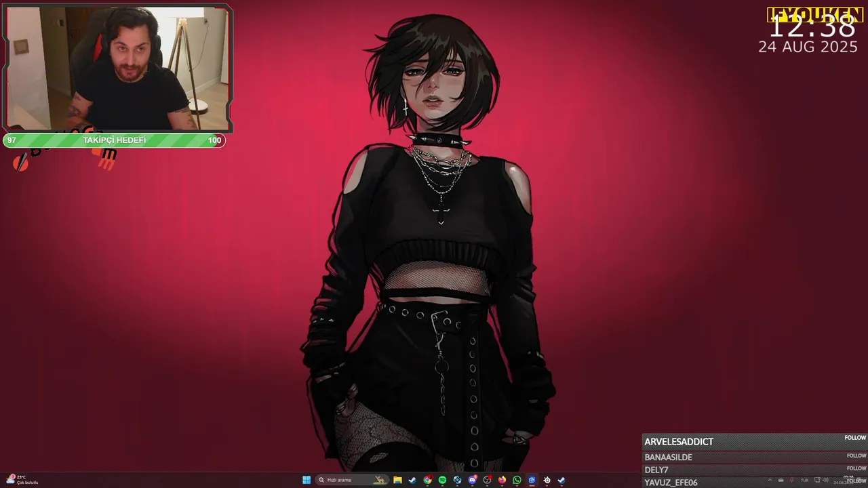Screen dimensions: 868x488
Task: Open the volume speaker tray icon
Action: [x=826, y=480]
